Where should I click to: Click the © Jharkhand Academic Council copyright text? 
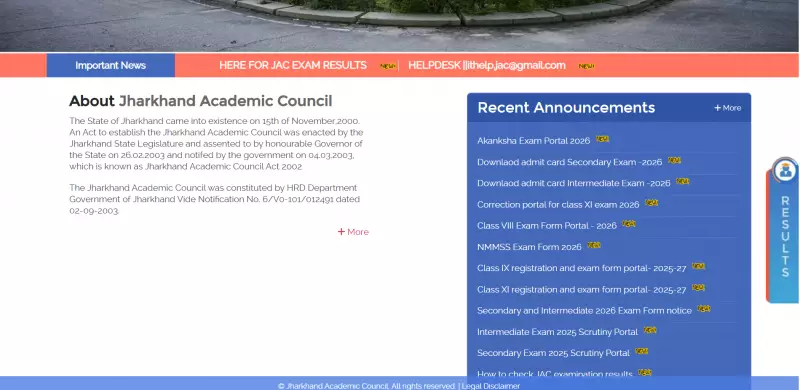(367, 386)
